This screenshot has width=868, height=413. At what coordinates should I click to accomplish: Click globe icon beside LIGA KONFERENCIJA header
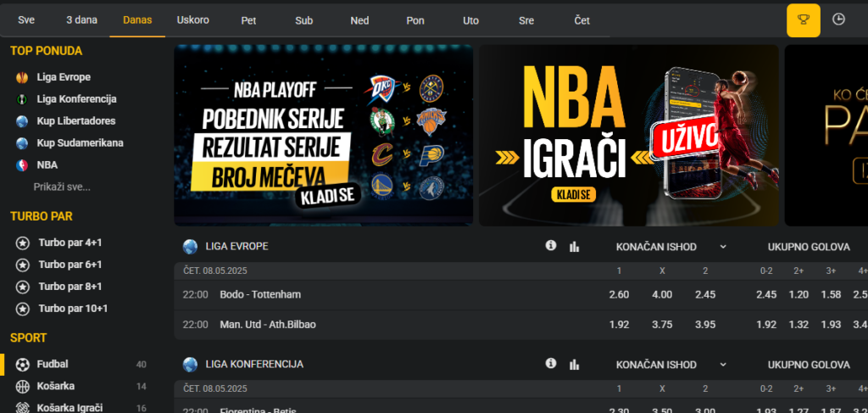(x=190, y=365)
